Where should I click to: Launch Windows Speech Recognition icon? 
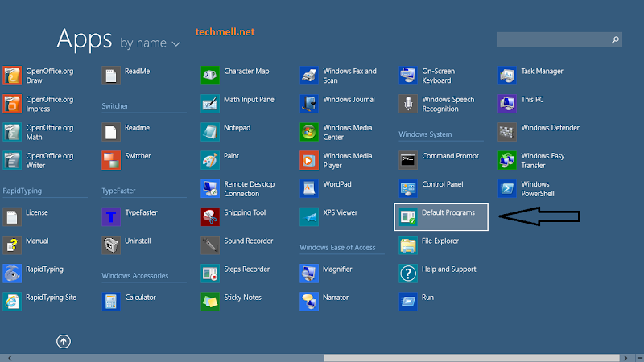[408, 104]
